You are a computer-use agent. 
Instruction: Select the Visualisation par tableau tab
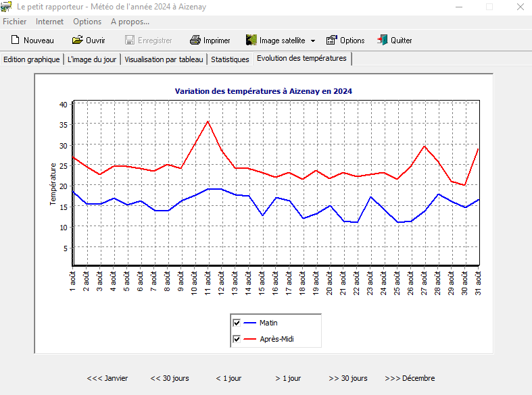(x=164, y=59)
